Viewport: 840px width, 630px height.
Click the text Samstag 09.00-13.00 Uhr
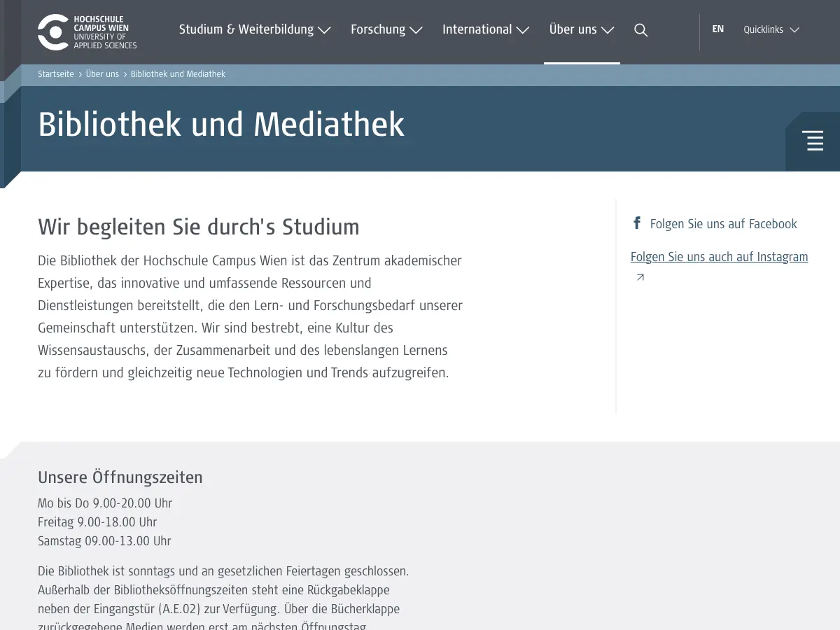coord(104,541)
